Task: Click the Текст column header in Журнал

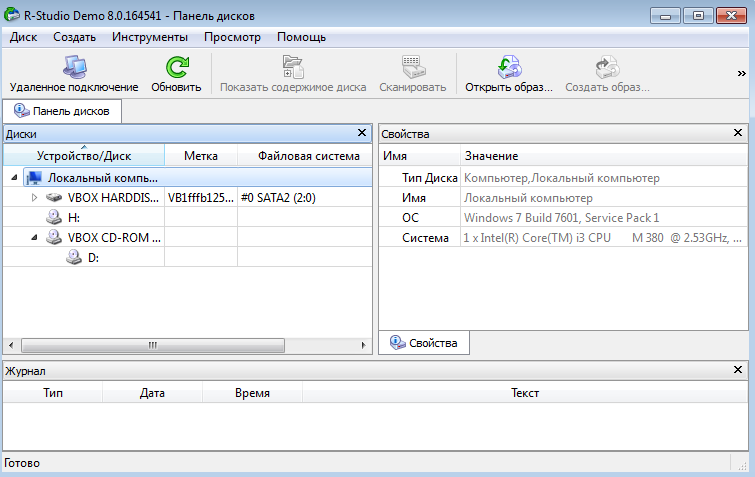Action: (x=525, y=393)
